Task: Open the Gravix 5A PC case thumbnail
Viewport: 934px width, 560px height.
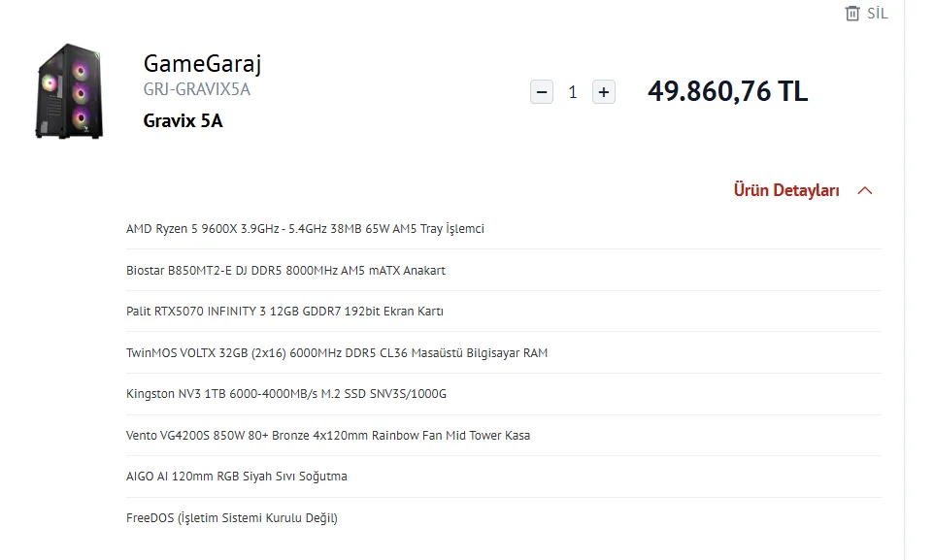Action: 69,91
